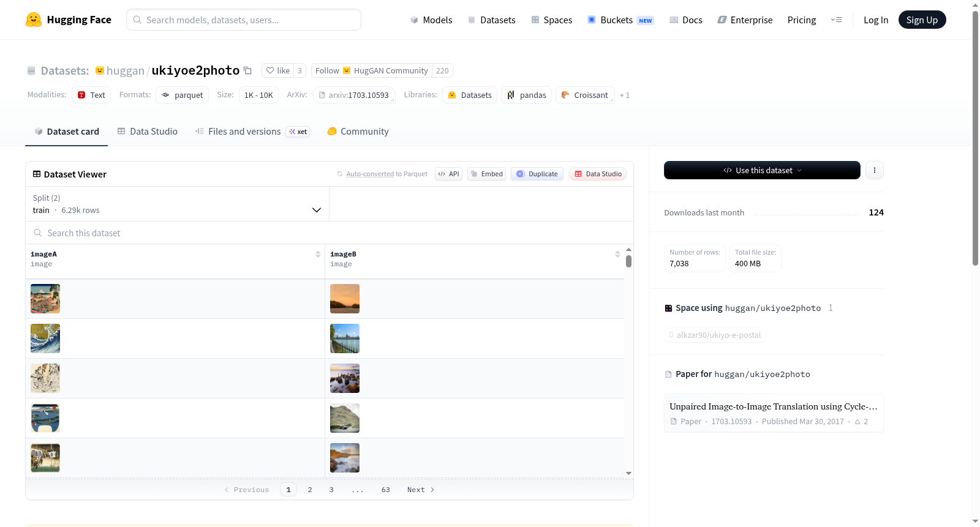Open the arxiv:1703.10593 tag
This screenshot has width=980, height=527.
click(354, 95)
